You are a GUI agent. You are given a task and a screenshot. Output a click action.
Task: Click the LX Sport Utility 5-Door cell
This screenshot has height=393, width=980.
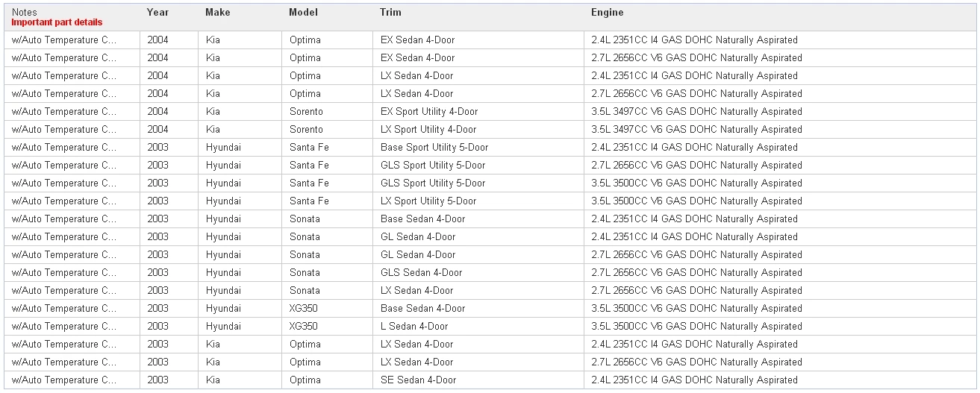coord(428,201)
